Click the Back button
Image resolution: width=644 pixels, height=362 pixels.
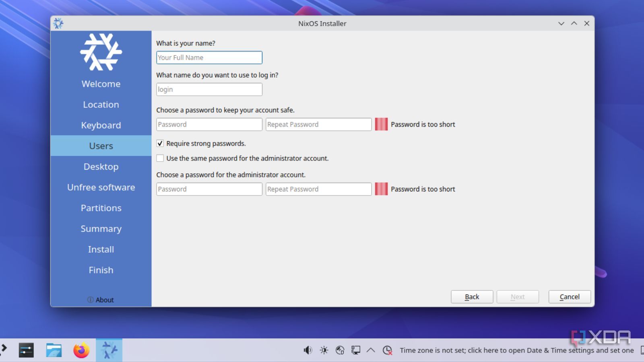coord(472,297)
